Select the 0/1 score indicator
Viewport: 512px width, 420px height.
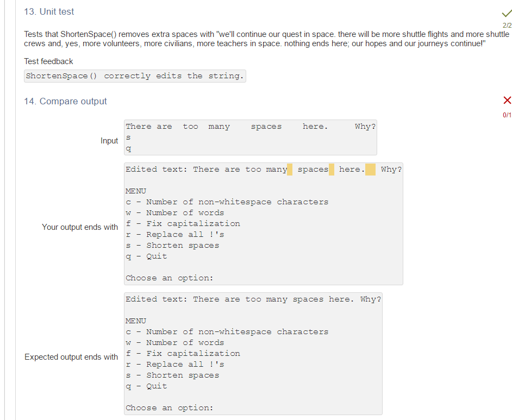coord(507,115)
